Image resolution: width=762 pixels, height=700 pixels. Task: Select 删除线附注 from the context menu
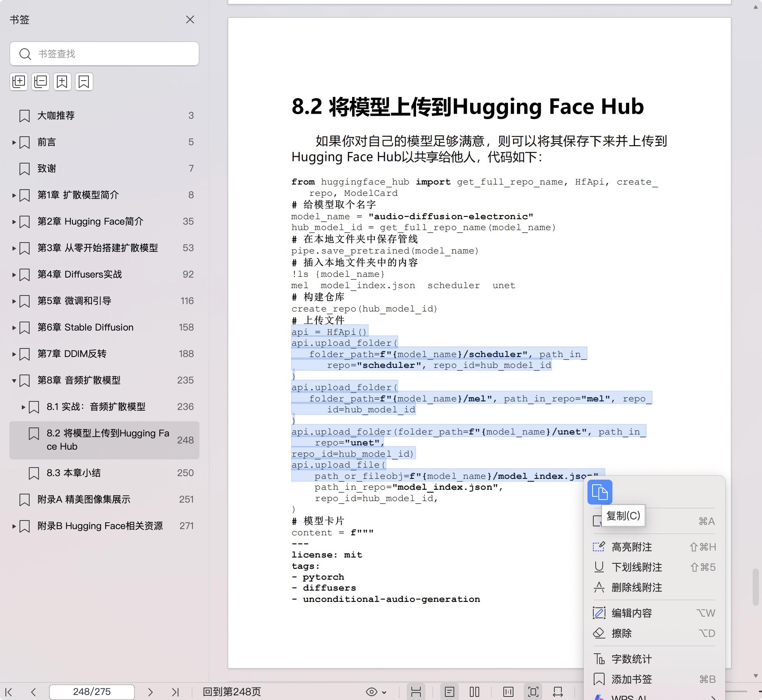click(x=654, y=587)
